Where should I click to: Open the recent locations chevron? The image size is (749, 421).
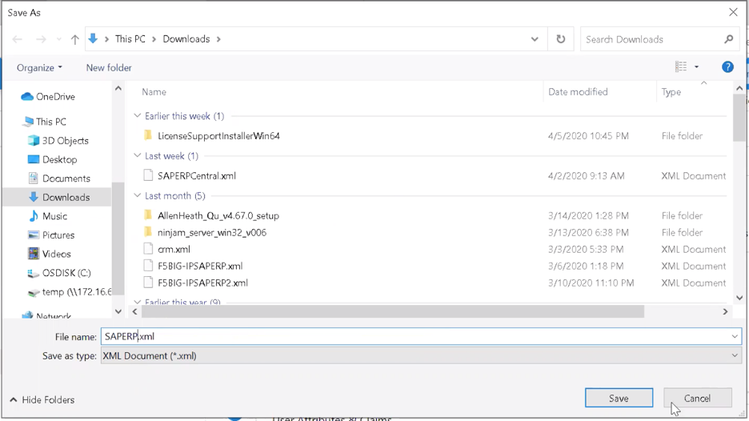tap(59, 39)
